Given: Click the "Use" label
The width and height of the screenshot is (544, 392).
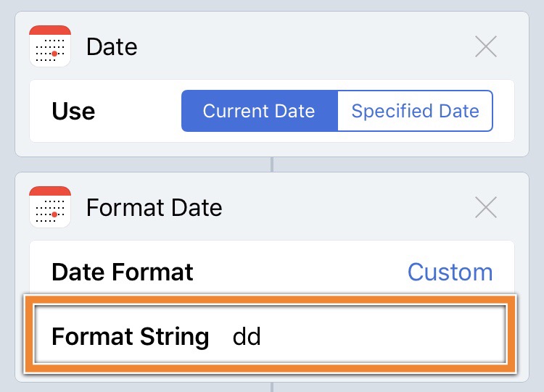Looking at the screenshot, I should click(x=73, y=111).
